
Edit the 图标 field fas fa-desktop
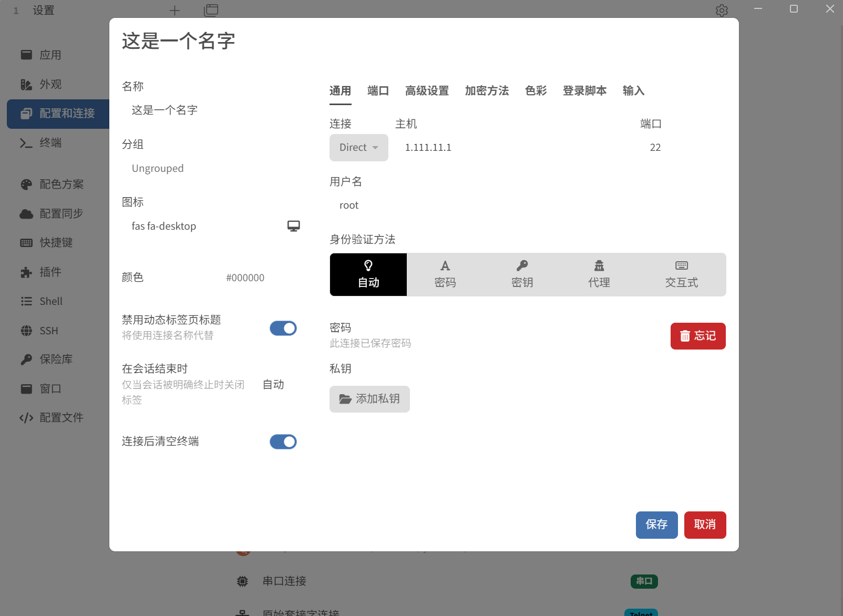click(x=202, y=227)
